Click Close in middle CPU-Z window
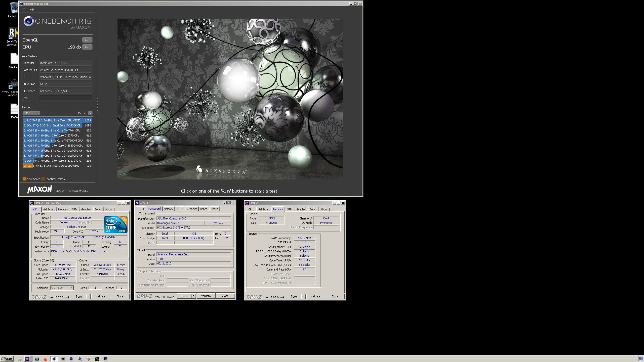 (225, 296)
